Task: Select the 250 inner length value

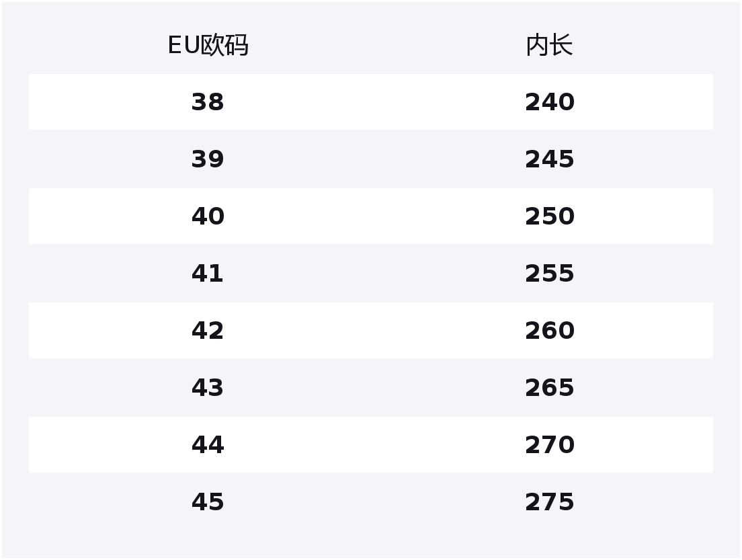Action: tap(549, 216)
